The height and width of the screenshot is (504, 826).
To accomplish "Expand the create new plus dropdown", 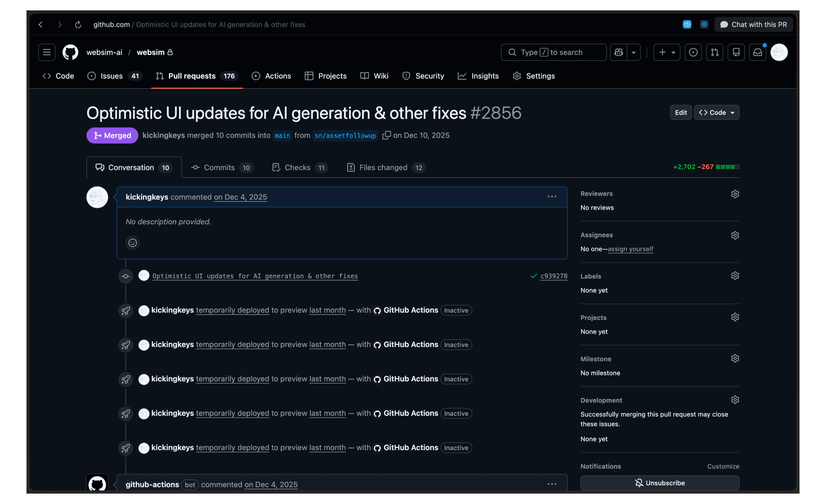I will (x=667, y=52).
